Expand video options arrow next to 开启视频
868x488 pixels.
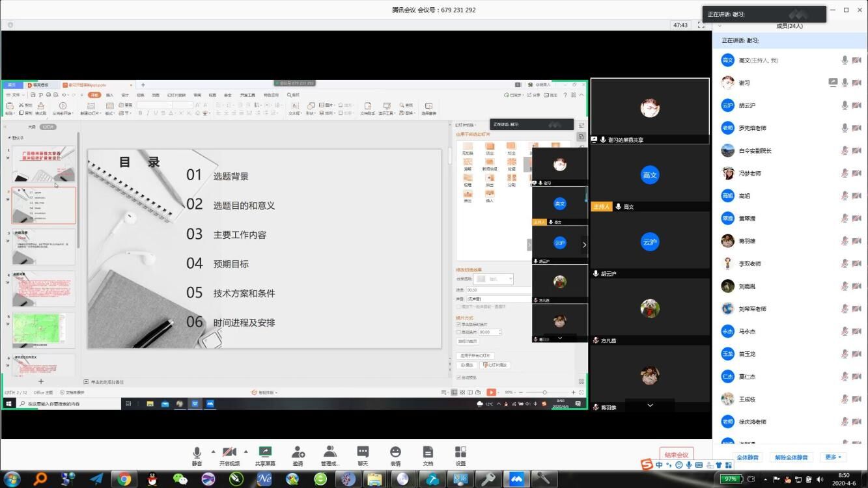tap(245, 451)
